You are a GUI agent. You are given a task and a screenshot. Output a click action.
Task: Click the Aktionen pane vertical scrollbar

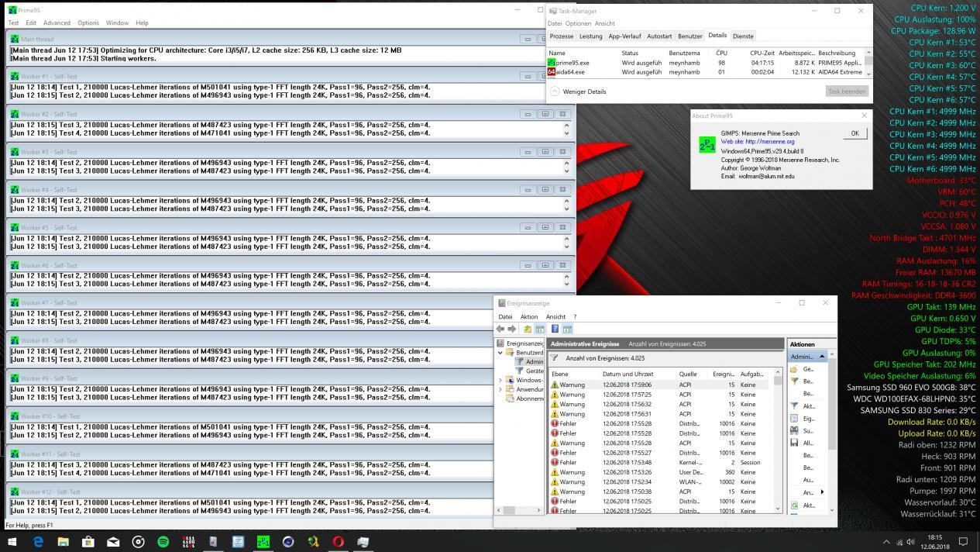tap(832, 432)
